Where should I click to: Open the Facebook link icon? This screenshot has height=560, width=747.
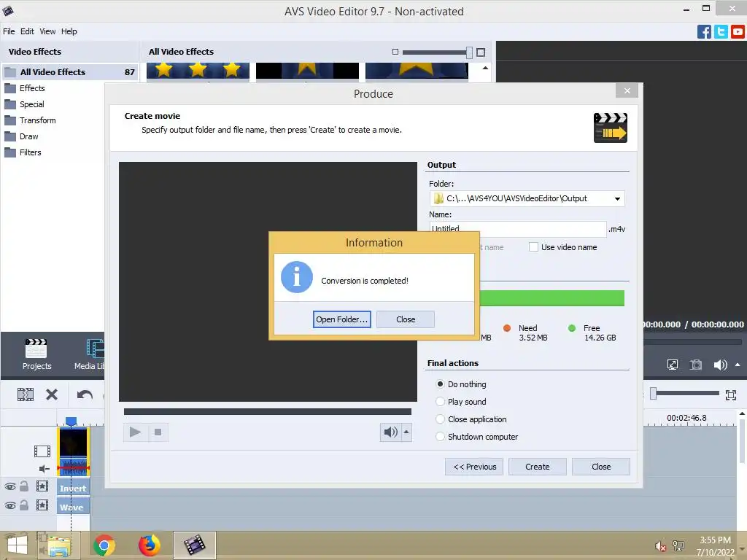pos(704,32)
